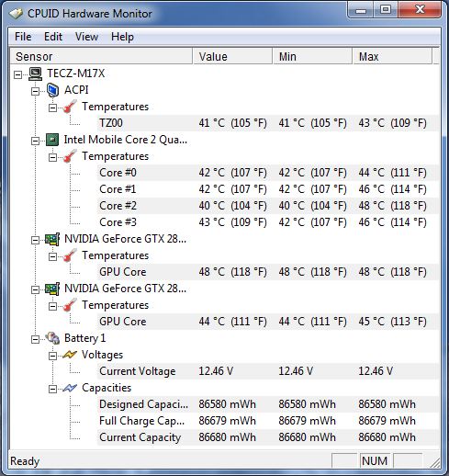Click the Capacities graph icon
The height and width of the screenshot is (476, 449).
[x=70, y=388]
